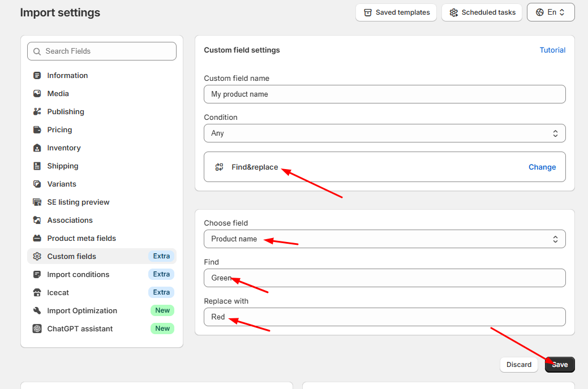Click the Scheduled tasks button

pos(482,12)
